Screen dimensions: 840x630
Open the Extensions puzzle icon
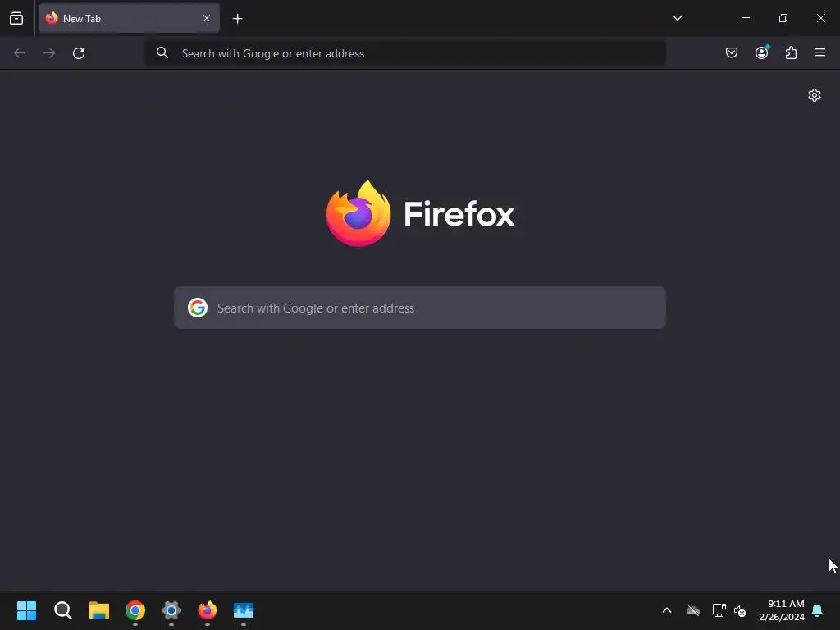pos(791,52)
